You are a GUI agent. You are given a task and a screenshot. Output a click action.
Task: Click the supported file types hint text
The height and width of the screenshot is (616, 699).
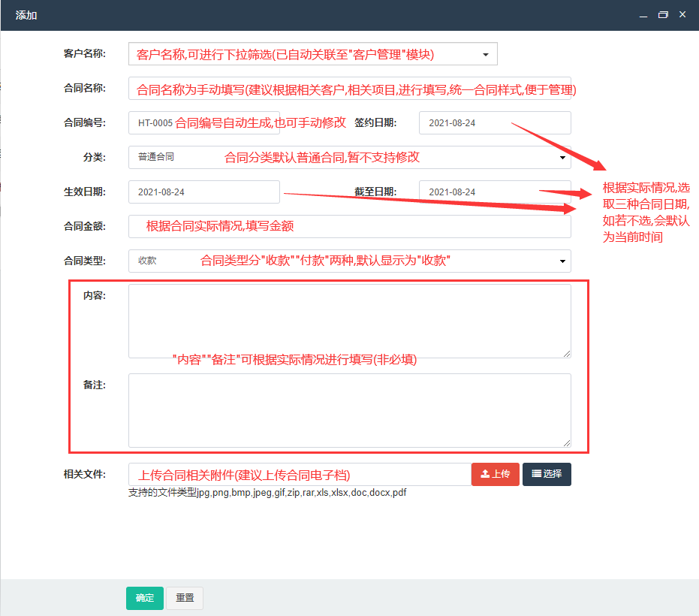click(267, 493)
